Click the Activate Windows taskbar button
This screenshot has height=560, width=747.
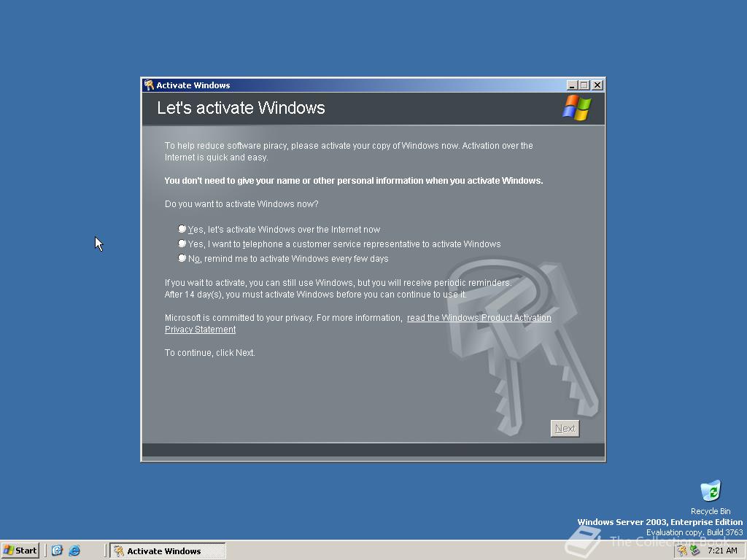click(x=168, y=551)
